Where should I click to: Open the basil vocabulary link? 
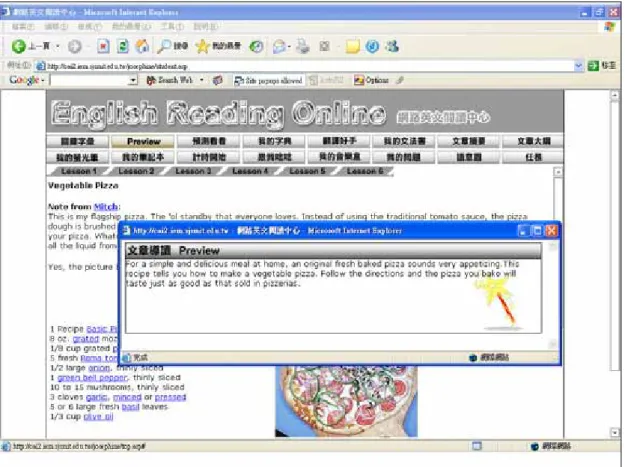(x=130, y=407)
